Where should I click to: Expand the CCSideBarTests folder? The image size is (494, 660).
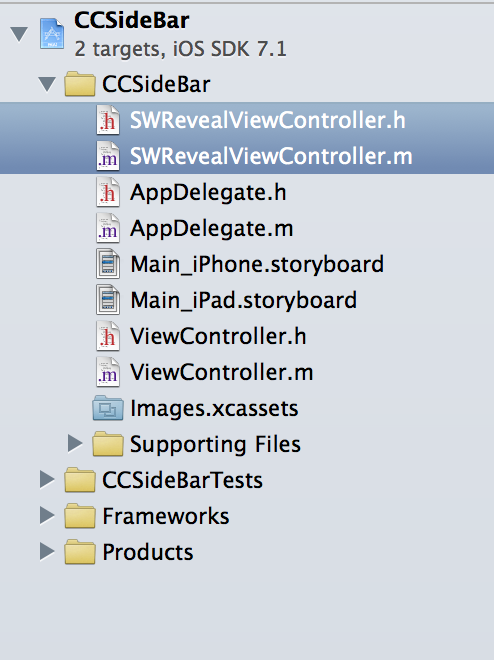tap(47, 479)
